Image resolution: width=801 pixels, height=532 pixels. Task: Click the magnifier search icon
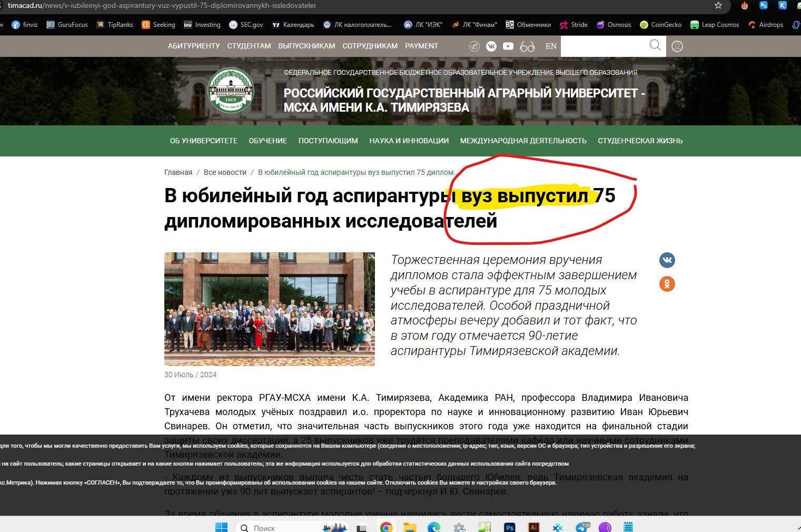point(655,45)
